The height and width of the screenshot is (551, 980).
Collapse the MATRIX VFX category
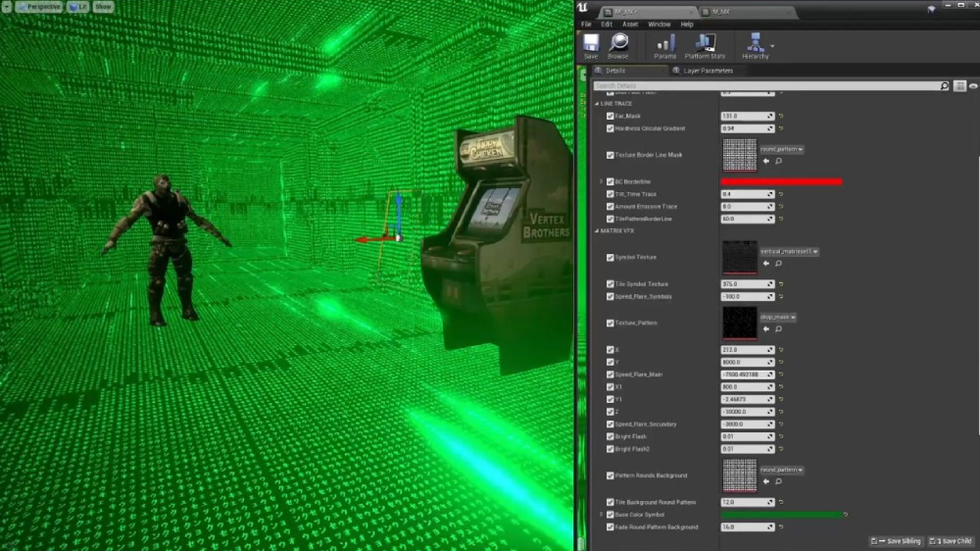click(x=597, y=230)
